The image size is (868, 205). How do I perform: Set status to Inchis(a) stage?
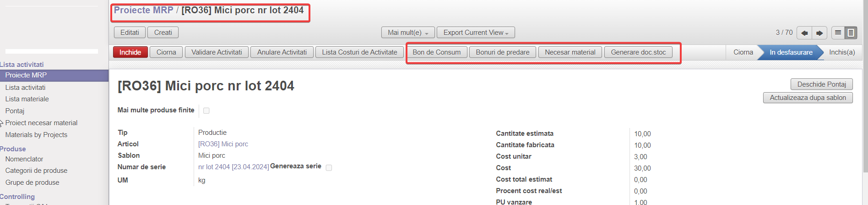[841, 52]
